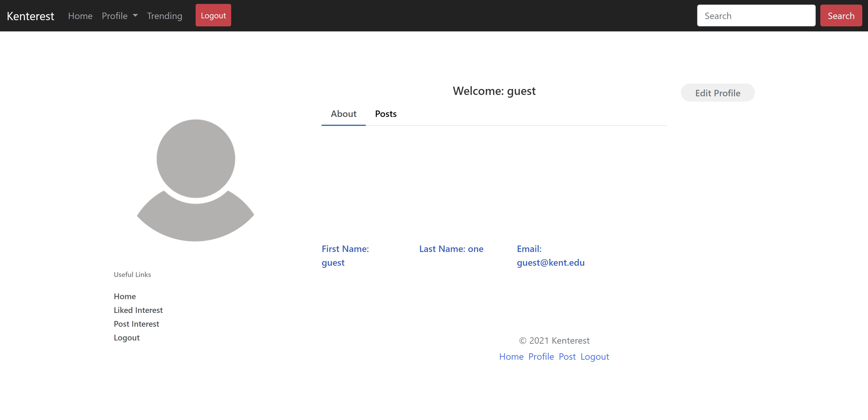Click the footer Logout link

point(595,357)
